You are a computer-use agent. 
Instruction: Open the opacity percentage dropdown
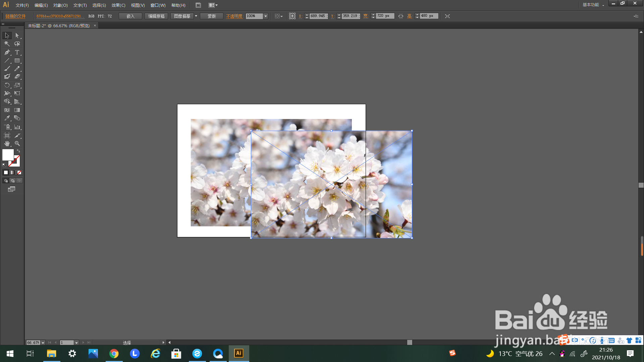(x=266, y=16)
